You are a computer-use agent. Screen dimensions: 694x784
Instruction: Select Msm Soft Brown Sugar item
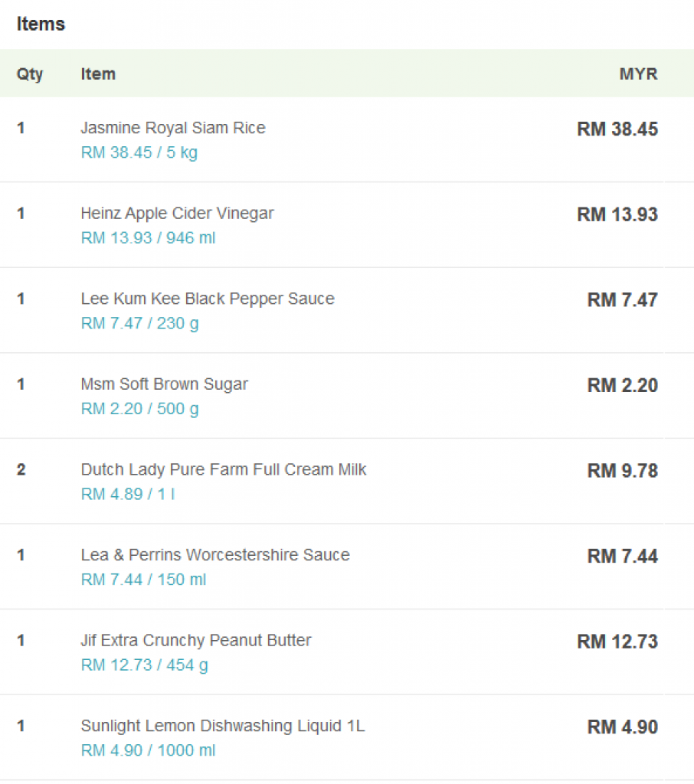164,384
